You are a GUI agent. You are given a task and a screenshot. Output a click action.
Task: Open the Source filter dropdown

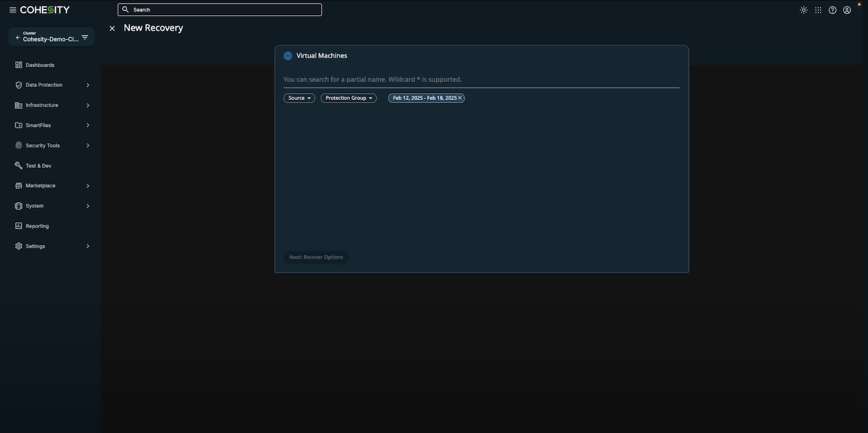(299, 98)
